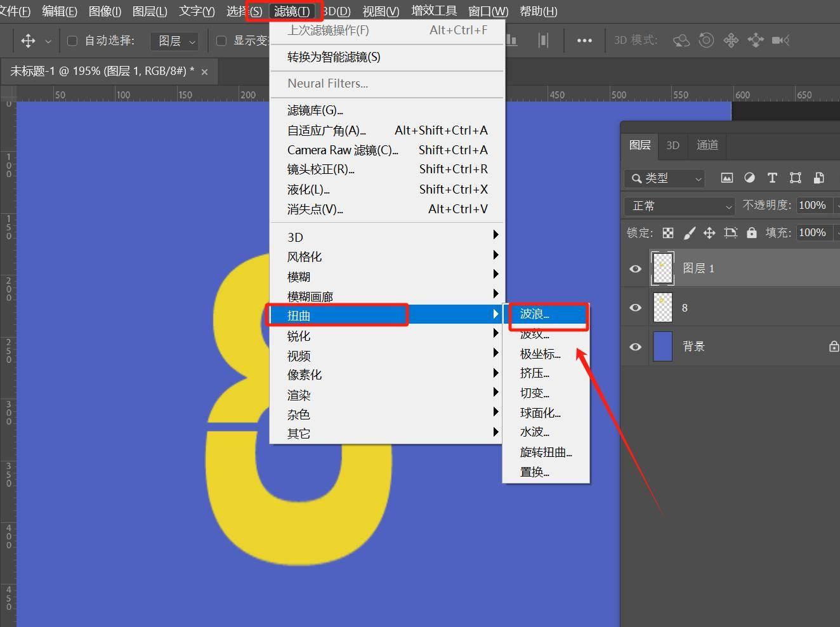Hide the 图层 1 layer
840x627 pixels.
point(635,268)
